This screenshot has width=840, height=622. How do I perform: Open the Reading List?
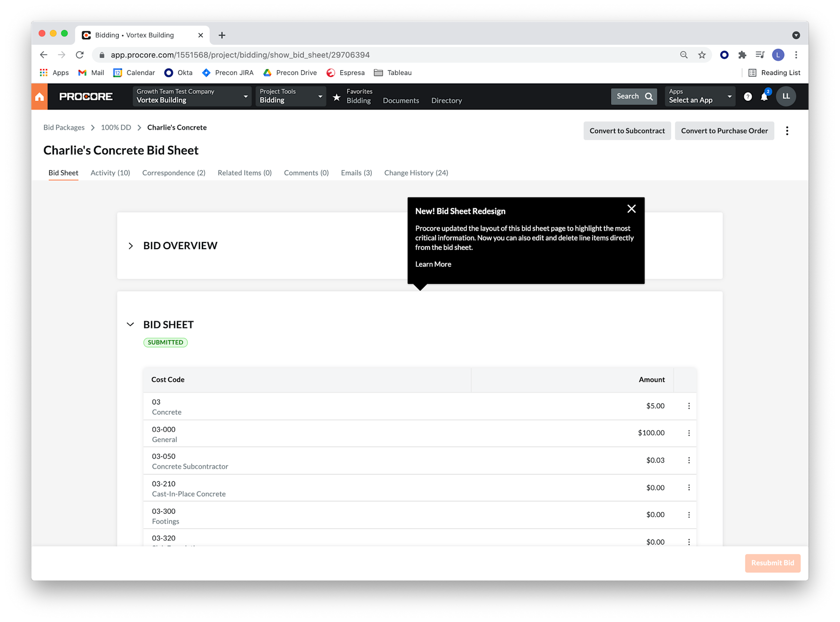[x=774, y=73]
